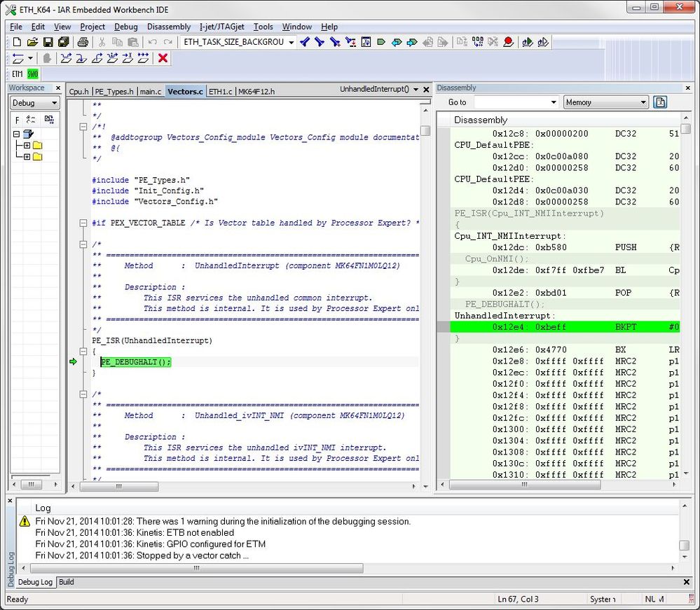Click the Step Into debug icon
700x610 pixels.
tap(81, 58)
